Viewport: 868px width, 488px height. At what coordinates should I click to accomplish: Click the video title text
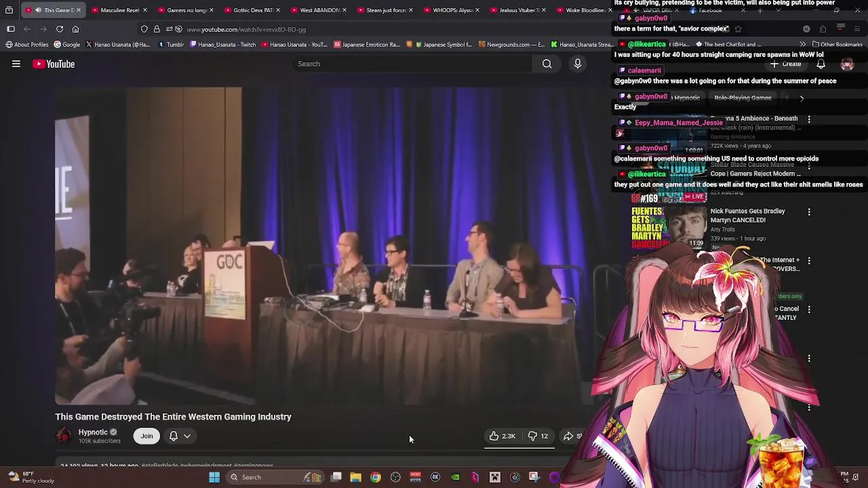(x=173, y=417)
